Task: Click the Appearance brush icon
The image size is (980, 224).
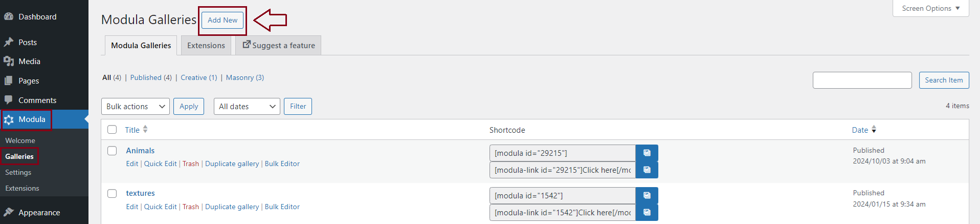Action: 8,212
